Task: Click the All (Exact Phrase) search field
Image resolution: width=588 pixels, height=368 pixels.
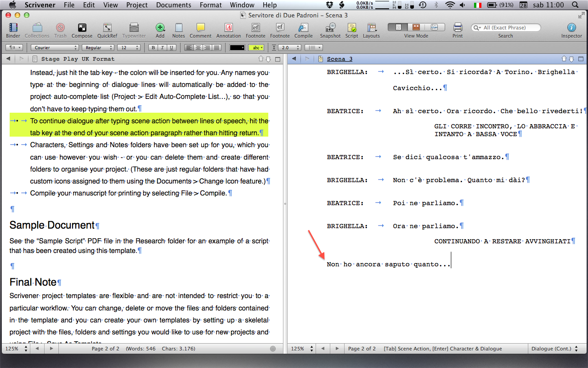Action: click(505, 28)
